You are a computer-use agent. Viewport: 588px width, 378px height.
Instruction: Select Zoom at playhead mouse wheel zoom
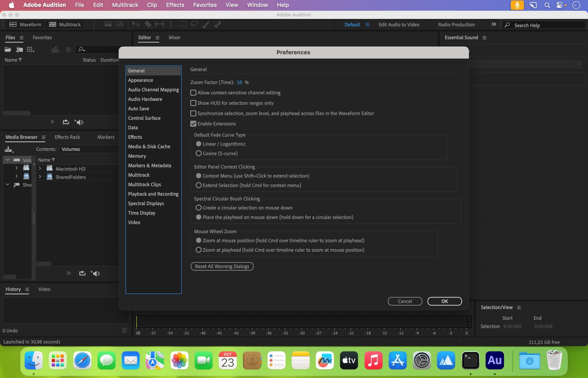[x=198, y=250]
